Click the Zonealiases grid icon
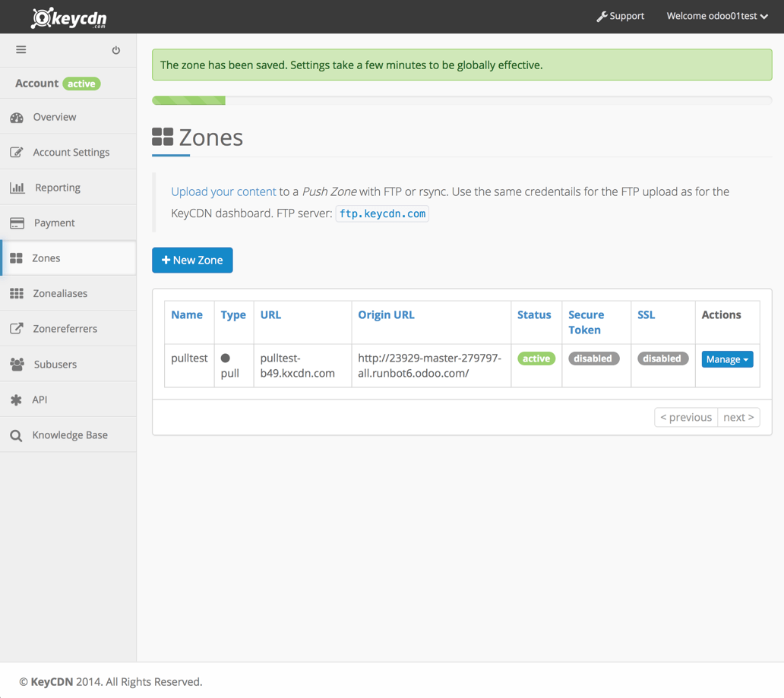784x698 pixels. 17,294
